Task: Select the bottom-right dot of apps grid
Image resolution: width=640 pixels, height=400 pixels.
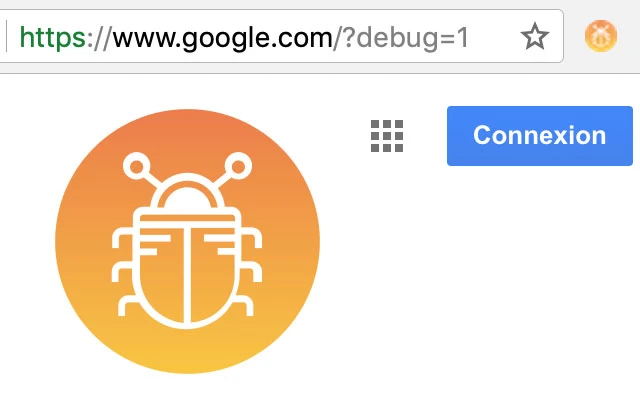Action: click(399, 148)
